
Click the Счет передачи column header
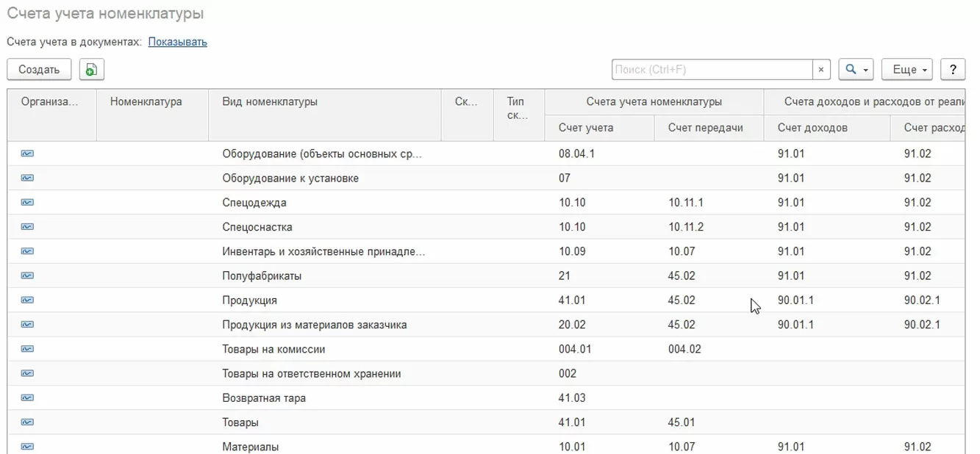click(705, 128)
